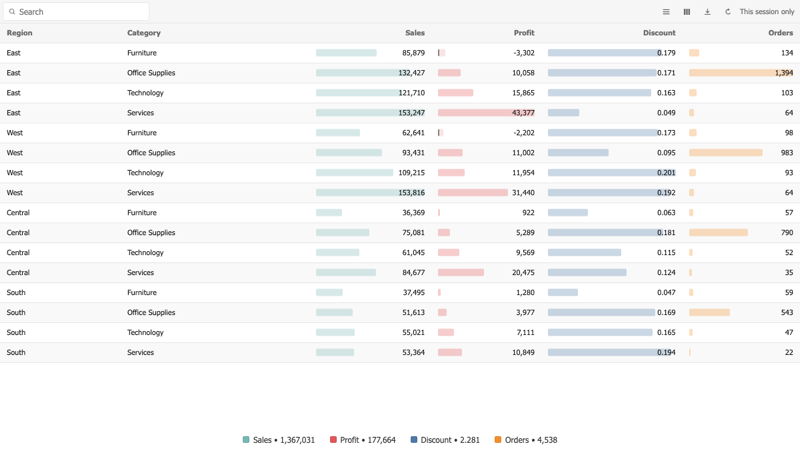Click the 'This session only' label
Image resolution: width=800 pixels, height=453 pixels.
coord(767,12)
